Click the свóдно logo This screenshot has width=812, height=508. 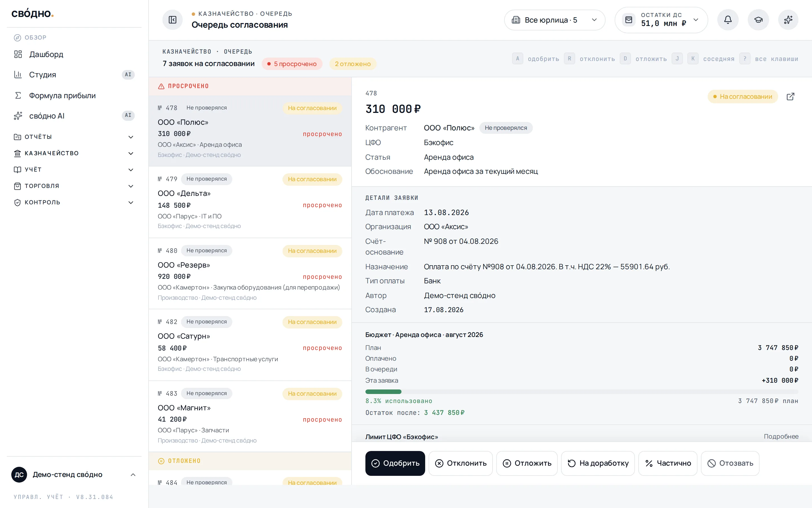pyautogui.click(x=32, y=14)
